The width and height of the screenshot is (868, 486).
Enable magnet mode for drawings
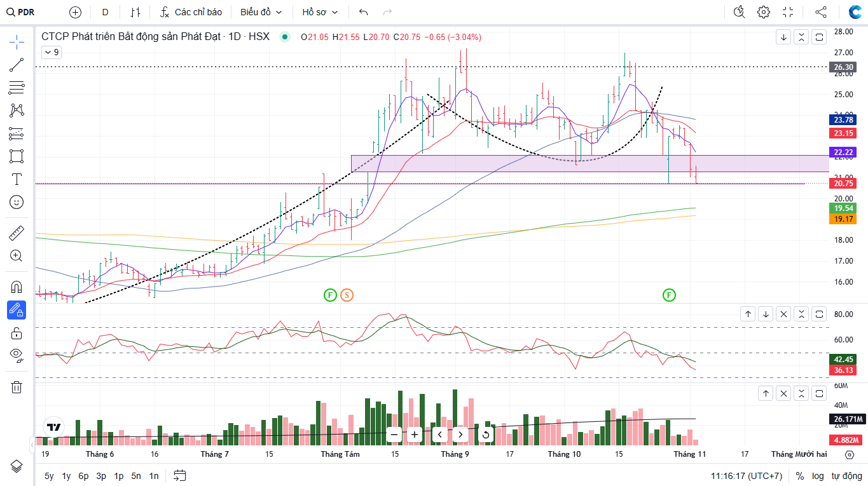coord(17,287)
